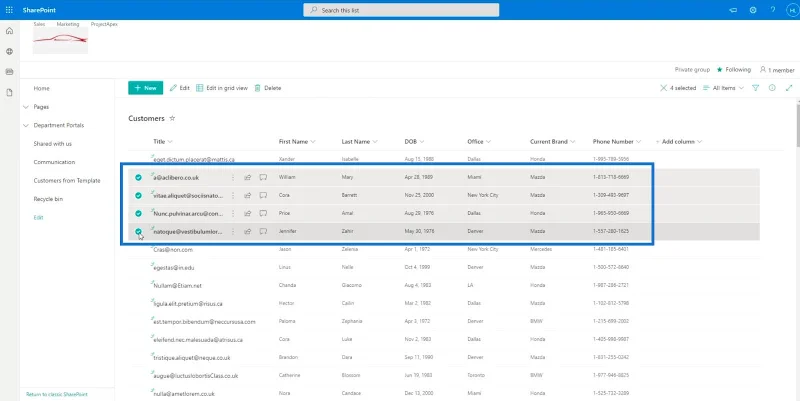Open the Recycle bin
This screenshot has width=800, height=401.
48,199
